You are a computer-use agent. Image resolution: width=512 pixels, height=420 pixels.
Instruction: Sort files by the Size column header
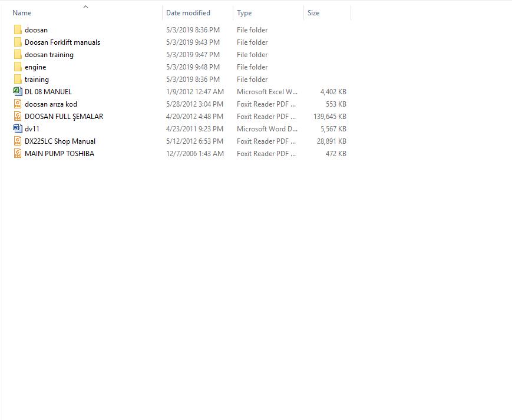(x=313, y=13)
